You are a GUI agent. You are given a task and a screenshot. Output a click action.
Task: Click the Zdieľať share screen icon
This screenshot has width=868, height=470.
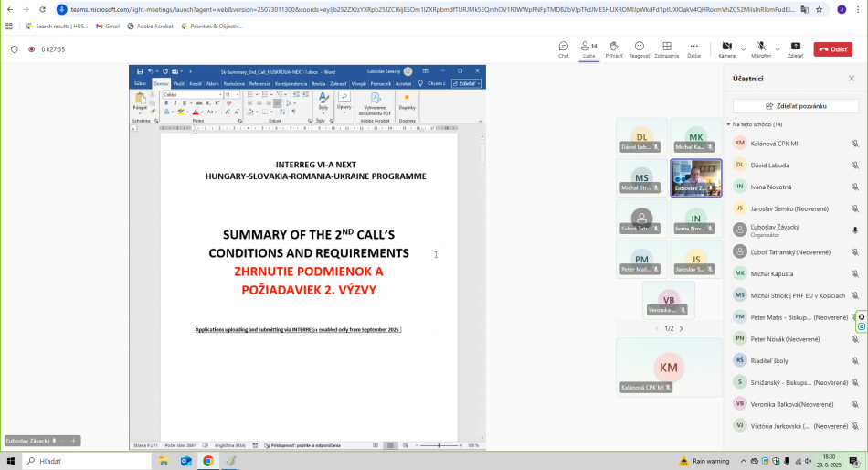point(795,48)
